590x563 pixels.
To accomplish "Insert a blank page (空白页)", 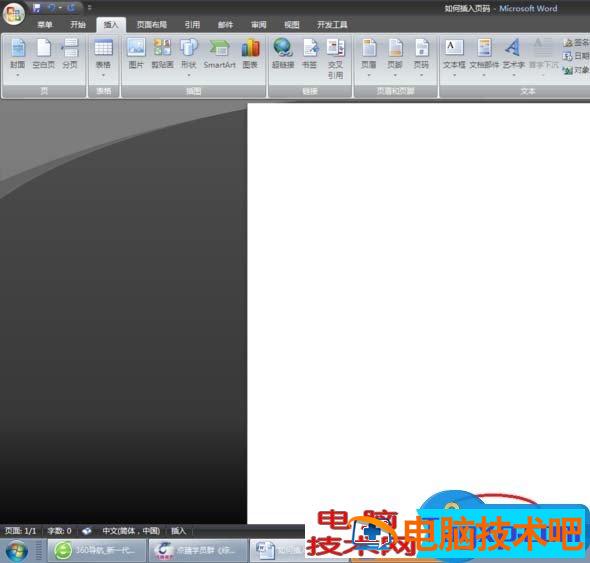I will 44,54.
